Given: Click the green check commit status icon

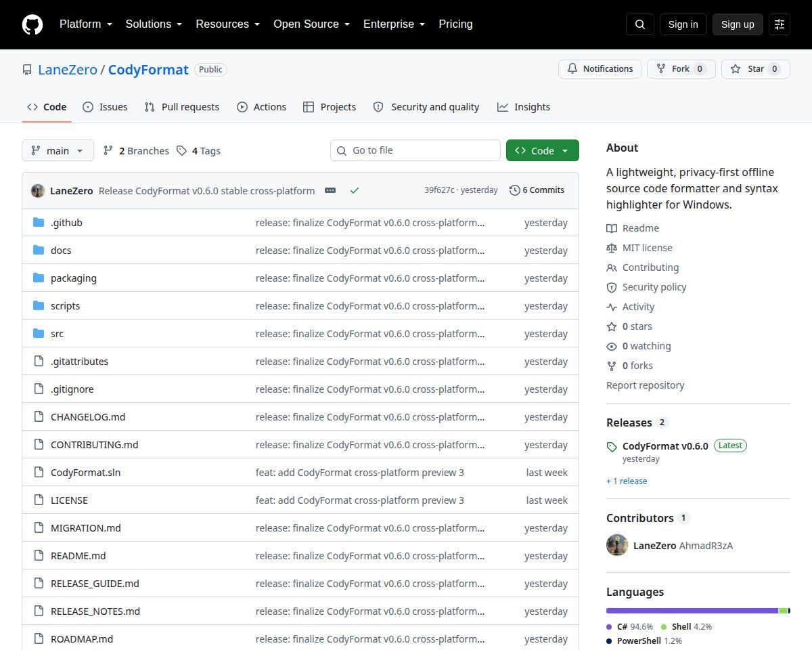Looking at the screenshot, I should 354,190.
